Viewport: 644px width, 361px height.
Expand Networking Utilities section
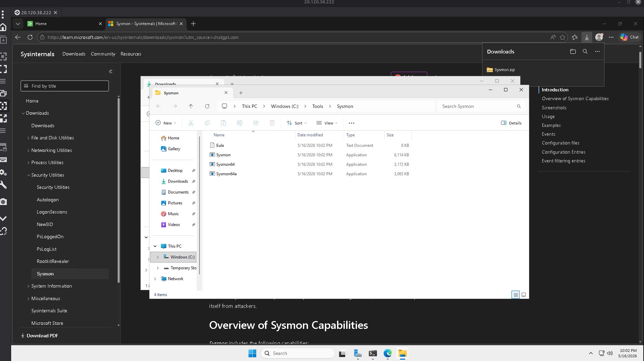pos(28,150)
